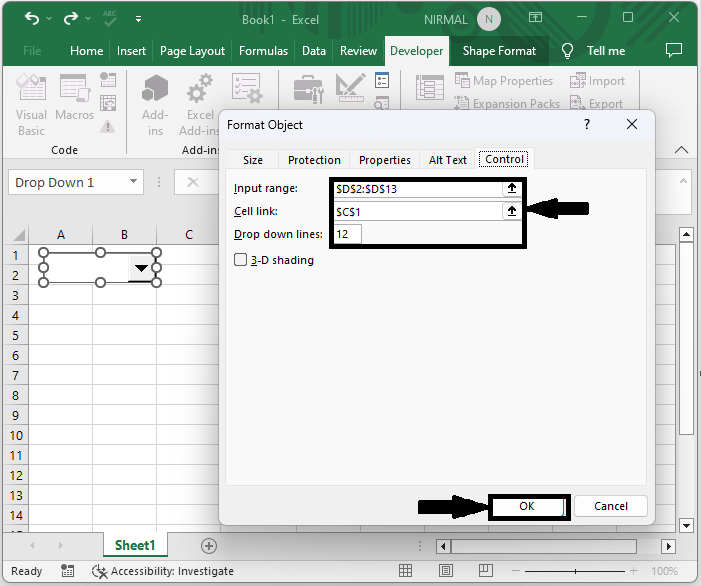Click the zoom slider
This screenshot has height=586, width=701.
tap(575, 571)
